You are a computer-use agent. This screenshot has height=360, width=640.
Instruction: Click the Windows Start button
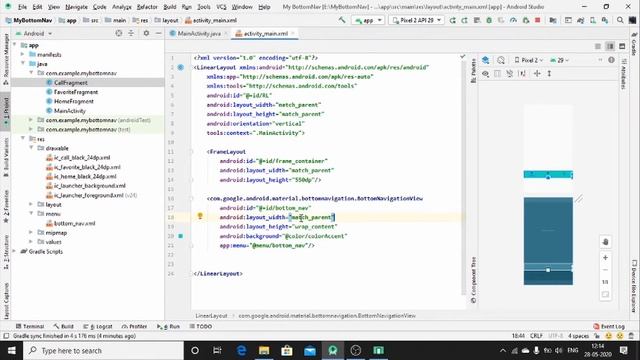[x=11, y=350]
